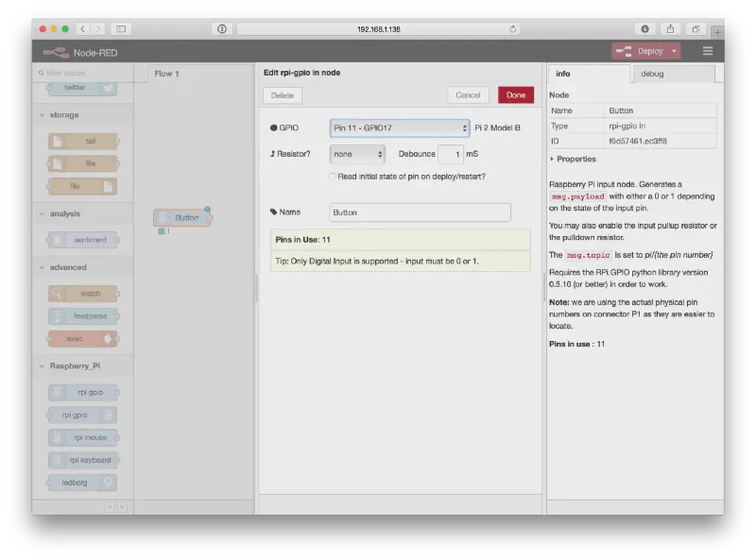Select the rpi keyboard palette node
The width and height of the screenshot is (756, 560).
[x=82, y=460]
